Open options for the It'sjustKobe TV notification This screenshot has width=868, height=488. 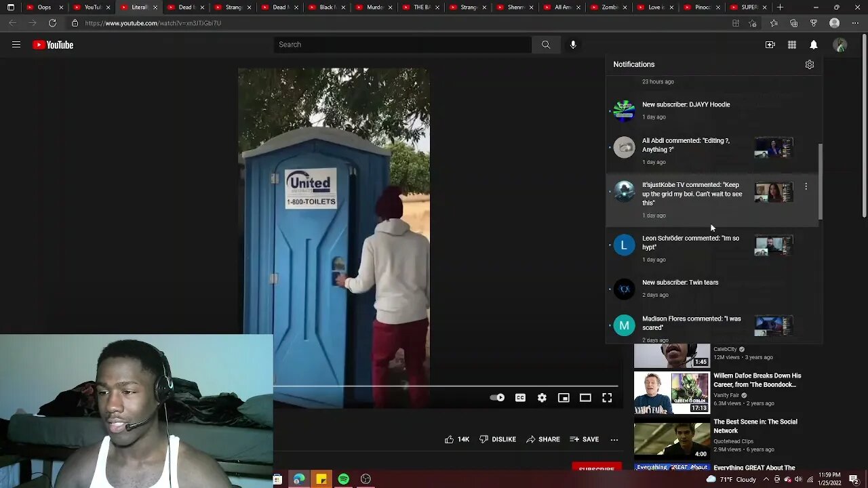point(806,186)
